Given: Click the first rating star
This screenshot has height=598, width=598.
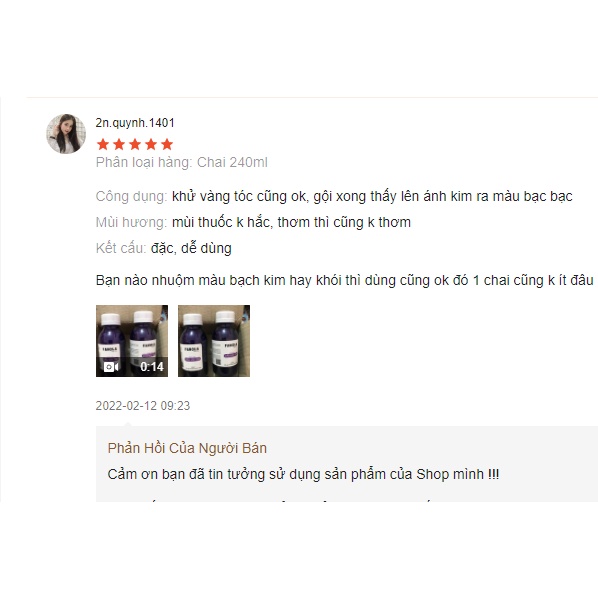Looking at the screenshot, I should pyautogui.click(x=103, y=145).
